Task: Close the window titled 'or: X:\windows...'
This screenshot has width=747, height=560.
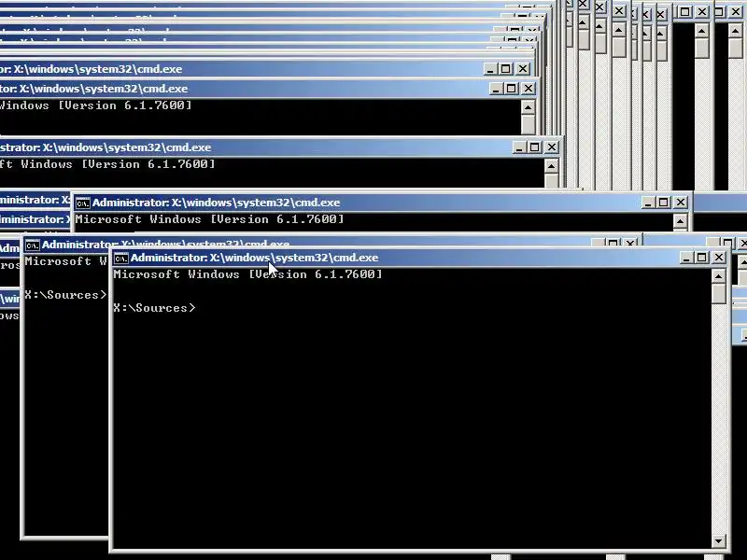Action: (523, 69)
